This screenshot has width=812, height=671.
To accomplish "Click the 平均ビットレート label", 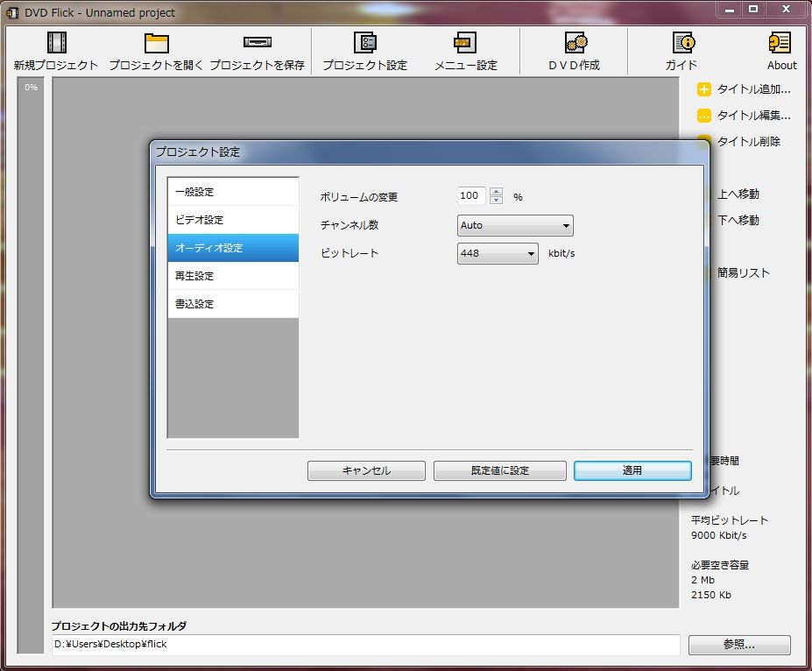I will (729, 520).
